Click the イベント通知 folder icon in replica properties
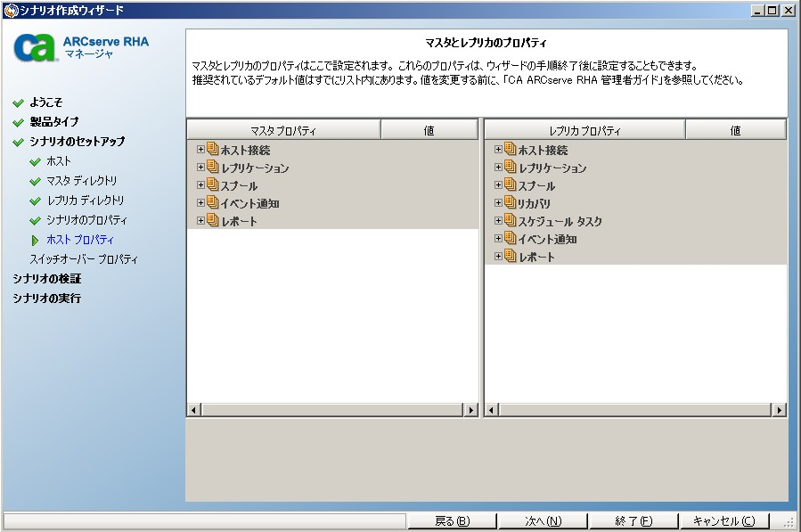The image size is (801, 532). [511, 238]
